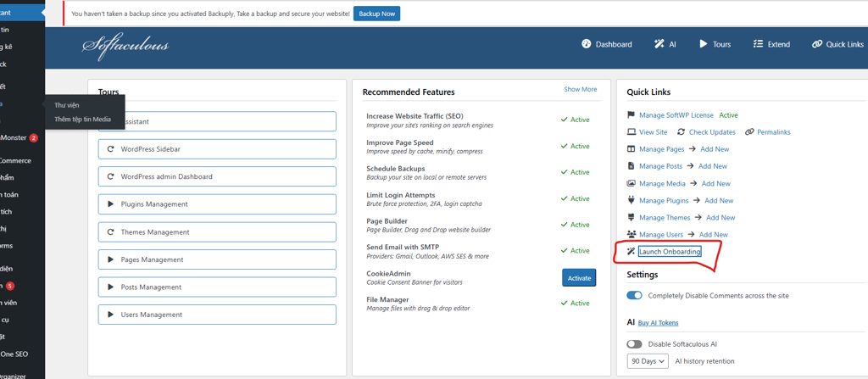Viewport: 868px width, 379px height.
Task: Click Improve Page Speed feature title
Action: [x=400, y=142]
